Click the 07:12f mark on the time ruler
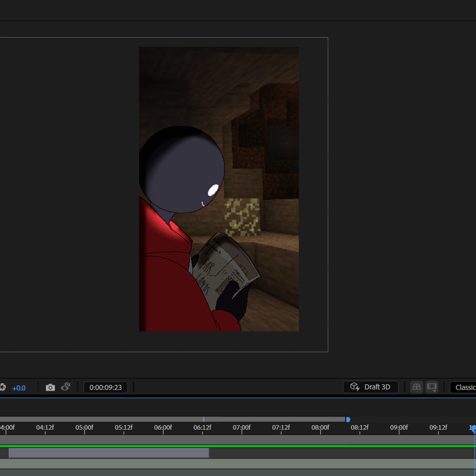 click(281, 428)
